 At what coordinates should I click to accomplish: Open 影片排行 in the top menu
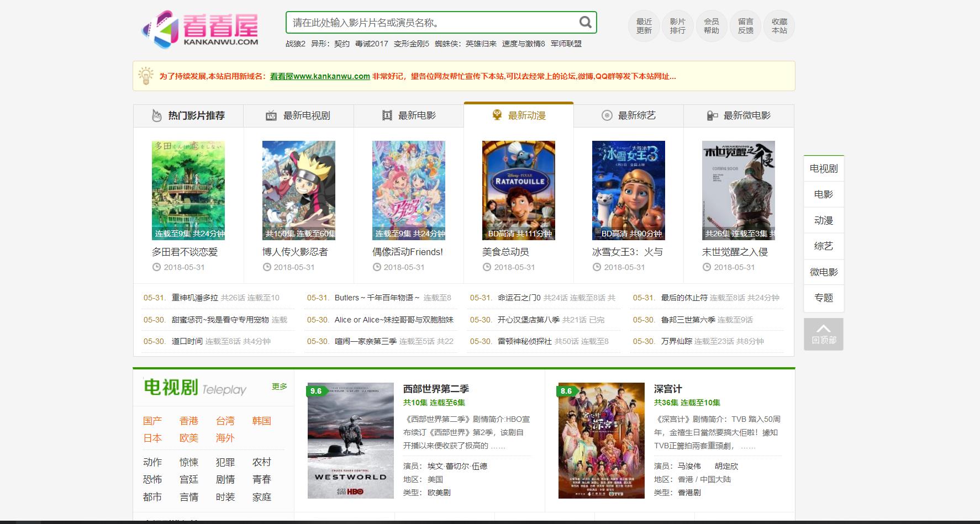click(x=677, y=26)
